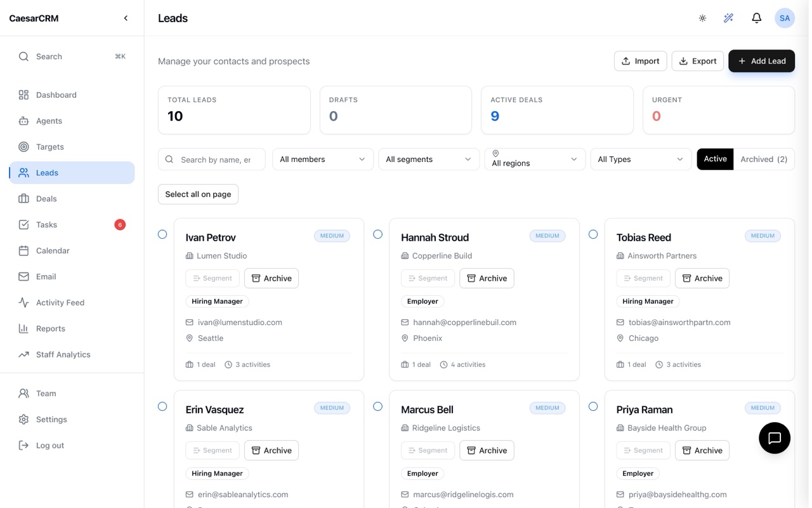Expand the All segments dropdown
This screenshot has height=508, width=812.
[429, 159]
